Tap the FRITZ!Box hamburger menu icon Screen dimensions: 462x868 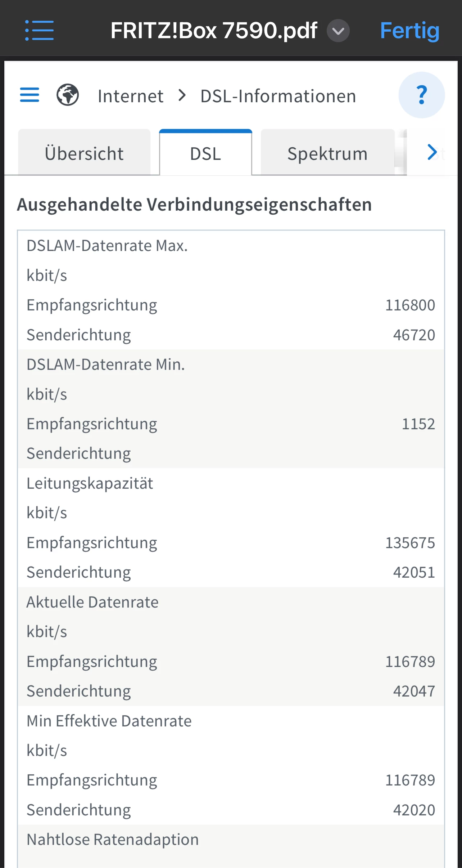tap(30, 95)
